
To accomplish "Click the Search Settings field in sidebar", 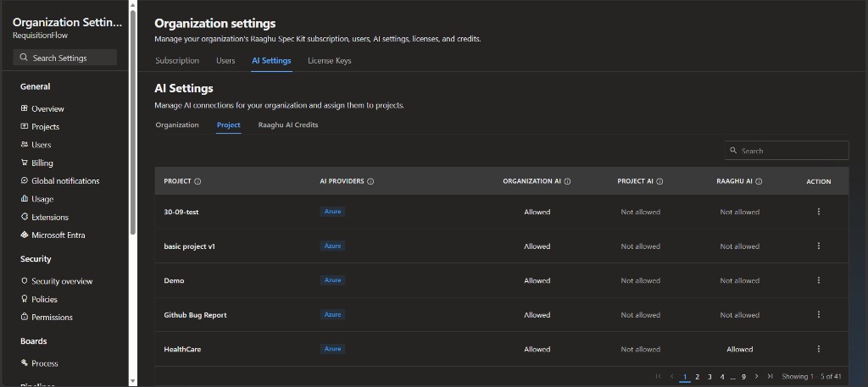I will coord(64,58).
